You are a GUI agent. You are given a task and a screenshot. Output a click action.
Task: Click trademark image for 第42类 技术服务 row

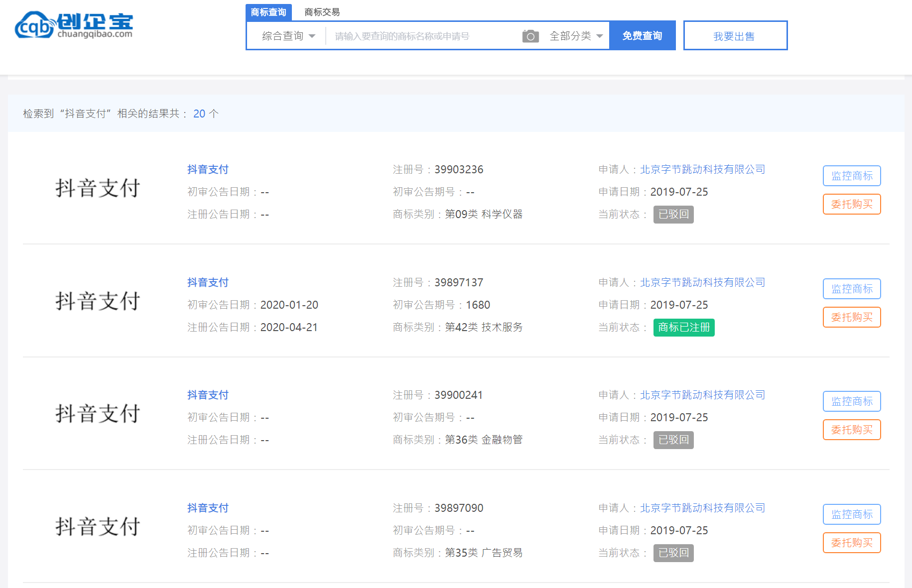[x=98, y=301]
